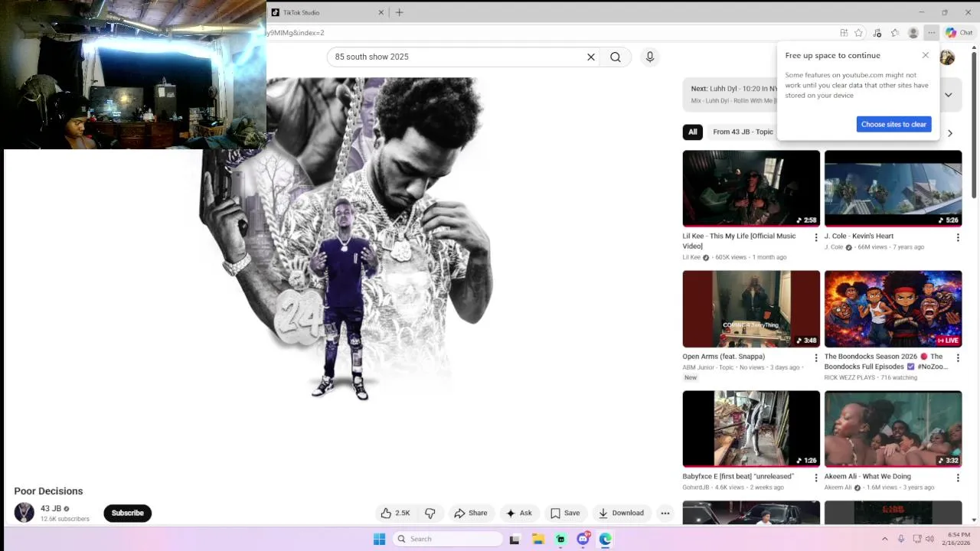This screenshot has width=980, height=551.
Task: Add this page to favorites star
Action: click(x=859, y=33)
